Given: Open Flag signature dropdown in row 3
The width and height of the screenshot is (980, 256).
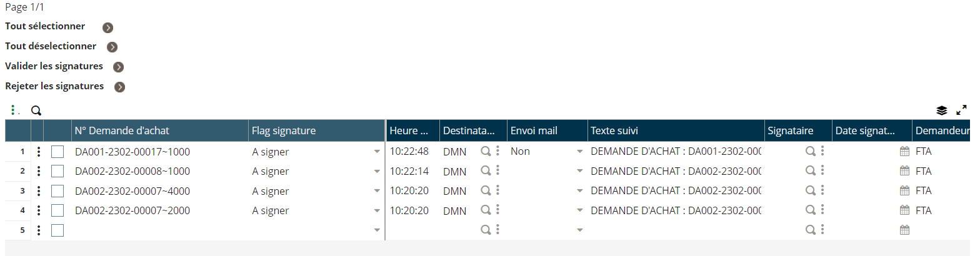Looking at the screenshot, I should click(x=377, y=192).
